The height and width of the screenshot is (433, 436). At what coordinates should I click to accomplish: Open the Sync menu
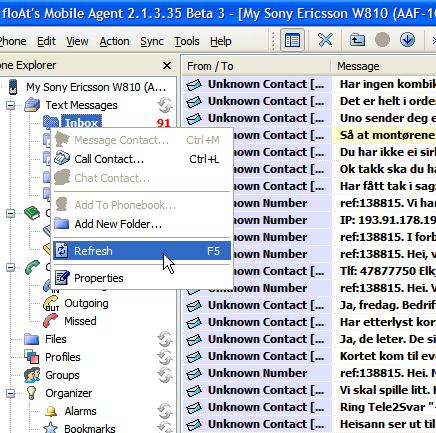(x=152, y=41)
